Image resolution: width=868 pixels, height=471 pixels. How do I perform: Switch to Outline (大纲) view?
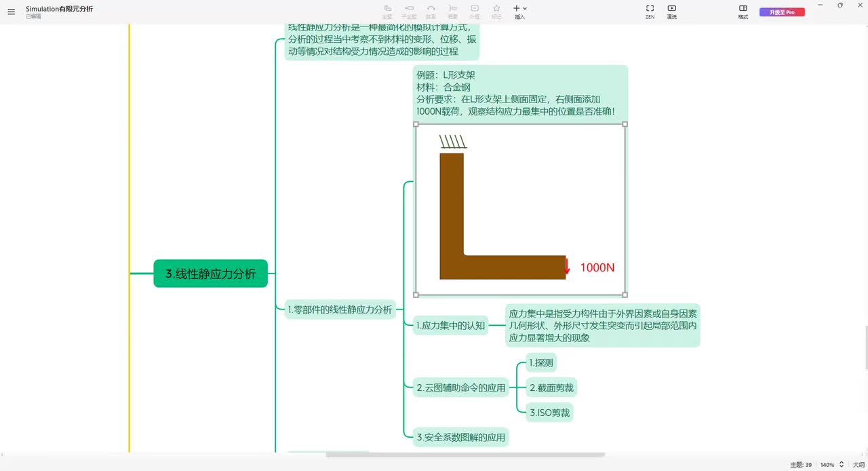[x=859, y=465]
